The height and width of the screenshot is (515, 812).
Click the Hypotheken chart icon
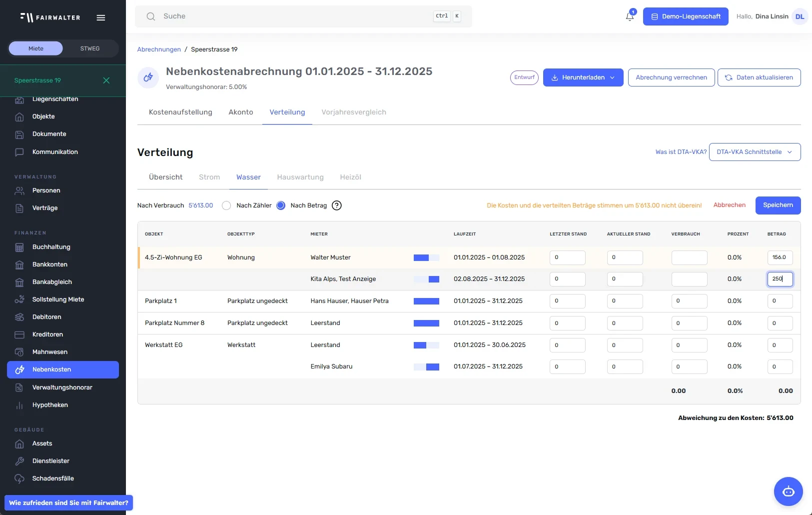click(x=19, y=405)
